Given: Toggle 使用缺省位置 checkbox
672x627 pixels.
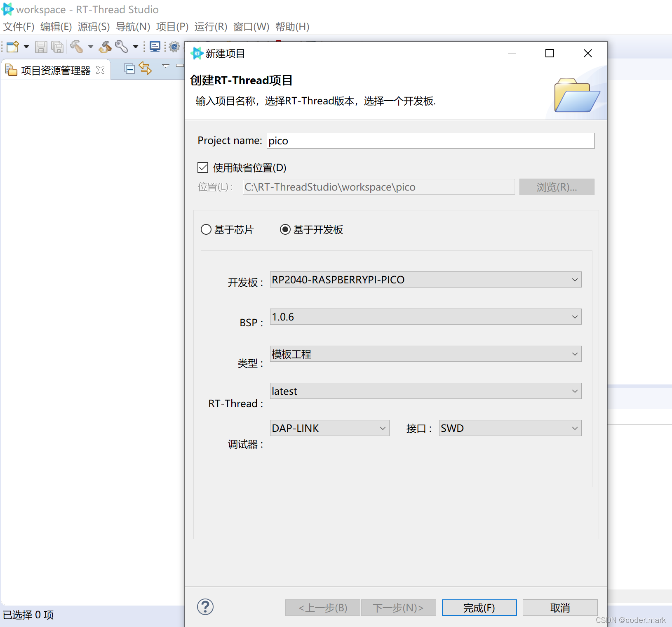Looking at the screenshot, I should tap(203, 167).
